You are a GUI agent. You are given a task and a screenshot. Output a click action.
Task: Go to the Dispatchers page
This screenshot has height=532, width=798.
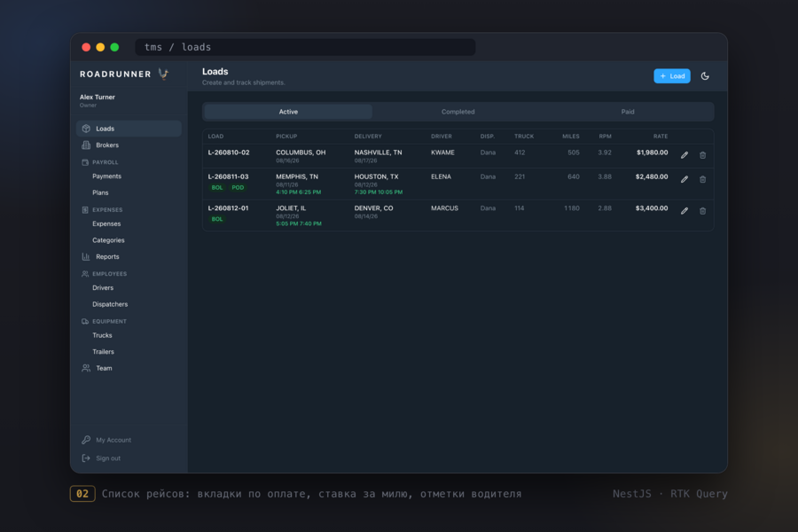point(110,304)
